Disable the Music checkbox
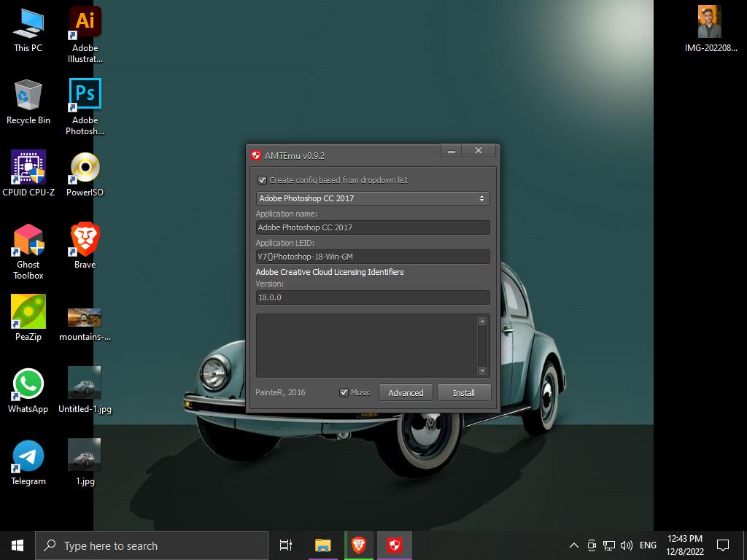 point(344,392)
